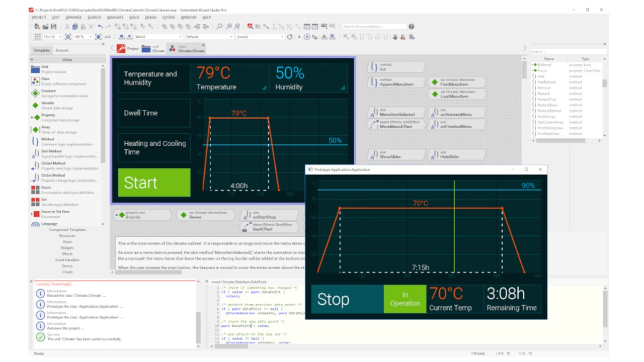Select the AppendMenuItem method brick
644x362 pixels.
click(x=396, y=82)
